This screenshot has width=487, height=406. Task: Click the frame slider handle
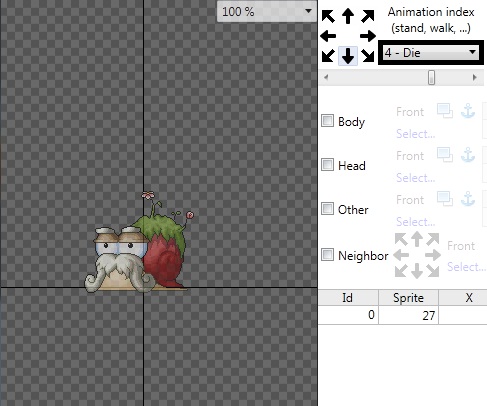pyautogui.click(x=431, y=78)
